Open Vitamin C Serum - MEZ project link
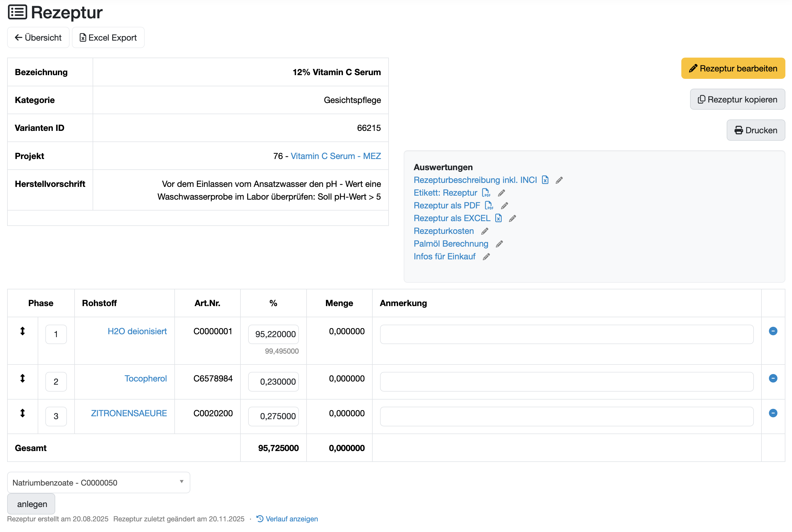 (335, 156)
